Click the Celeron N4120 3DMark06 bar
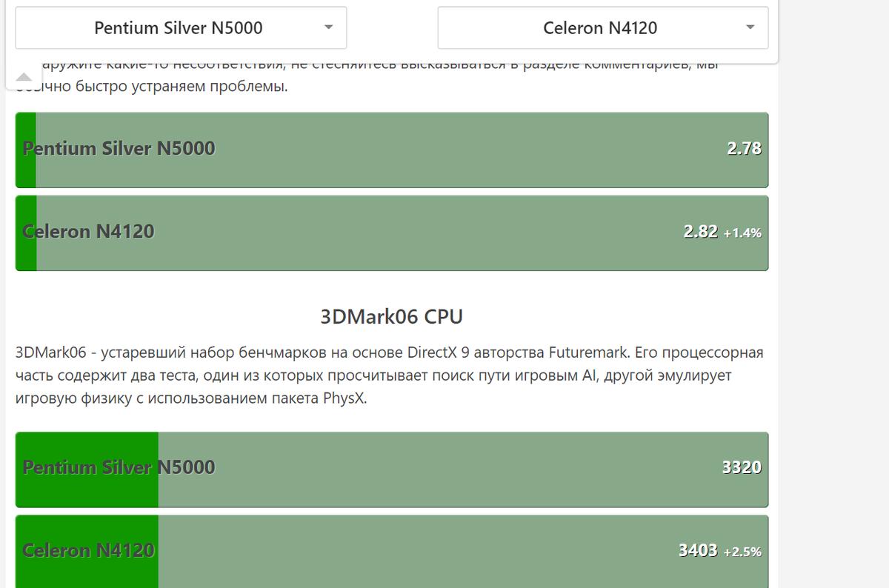Viewport: 889px width, 588px height. coord(392,552)
